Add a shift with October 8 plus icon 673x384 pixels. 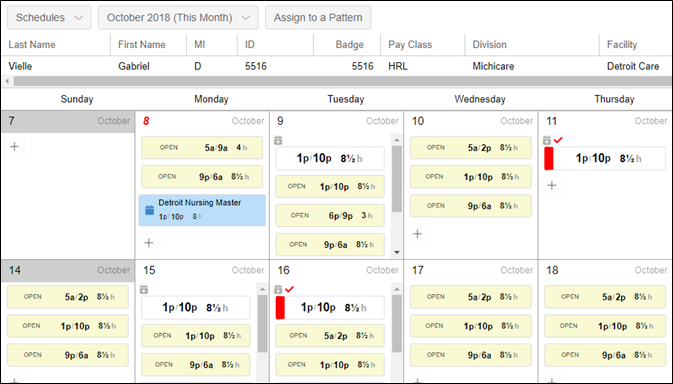coord(149,243)
